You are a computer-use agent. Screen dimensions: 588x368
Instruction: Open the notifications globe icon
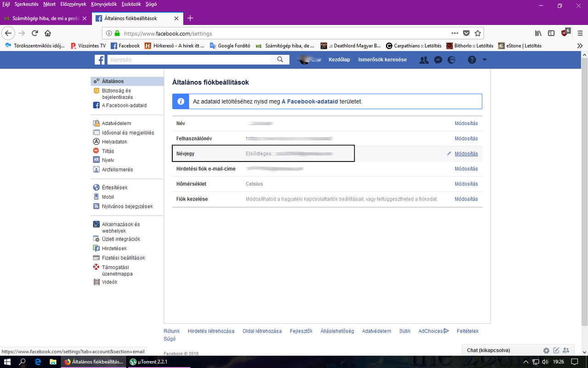point(452,60)
